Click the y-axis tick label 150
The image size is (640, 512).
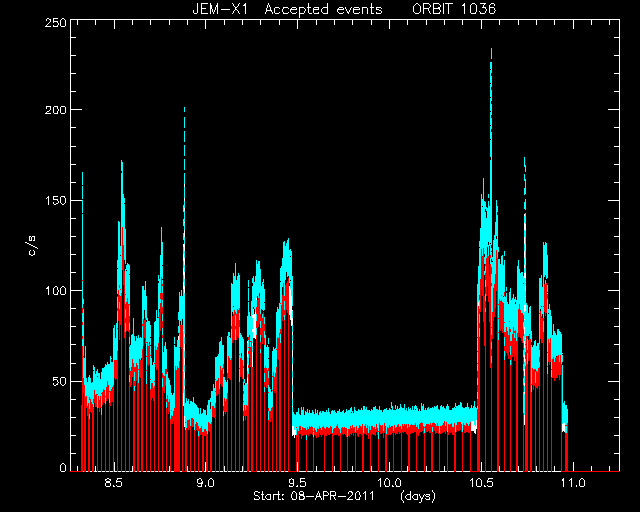coord(55,200)
